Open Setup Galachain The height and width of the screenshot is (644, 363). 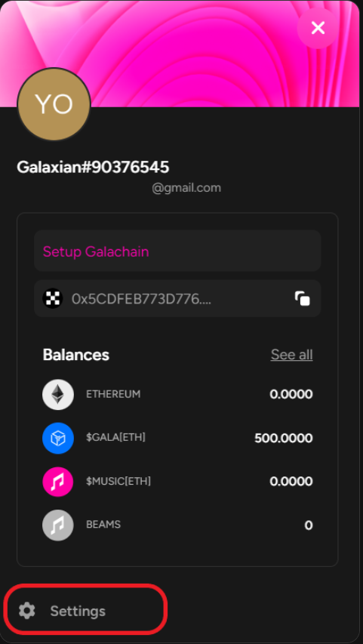(177, 251)
